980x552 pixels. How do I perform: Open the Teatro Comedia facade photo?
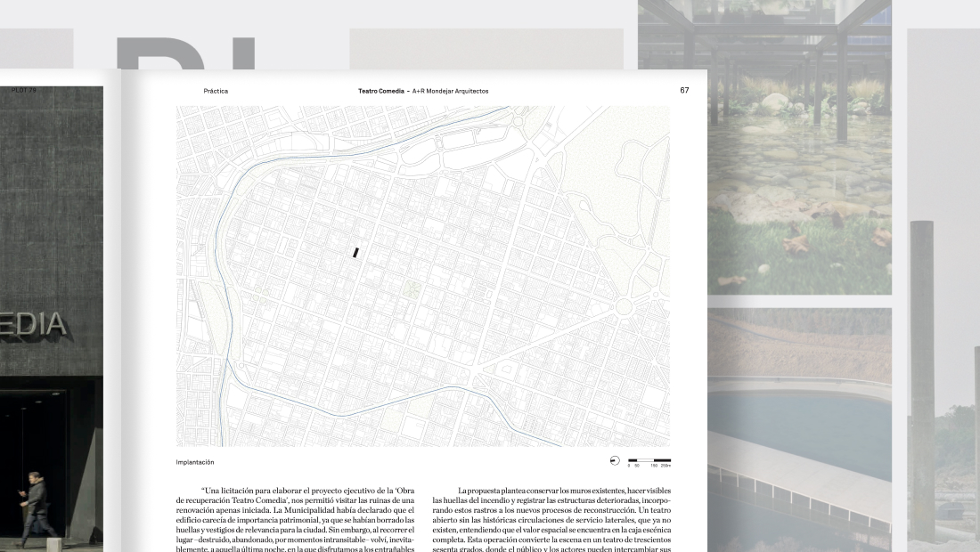point(52,319)
